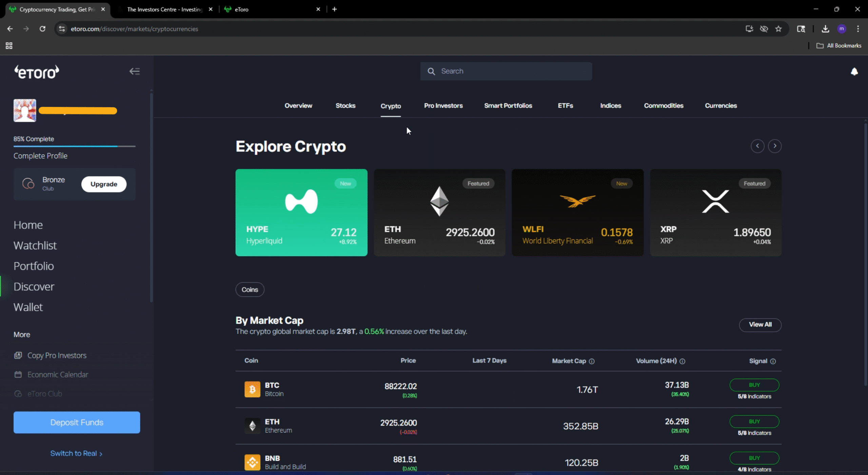
Task: Click View All market cap button
Action: (760, 325)
